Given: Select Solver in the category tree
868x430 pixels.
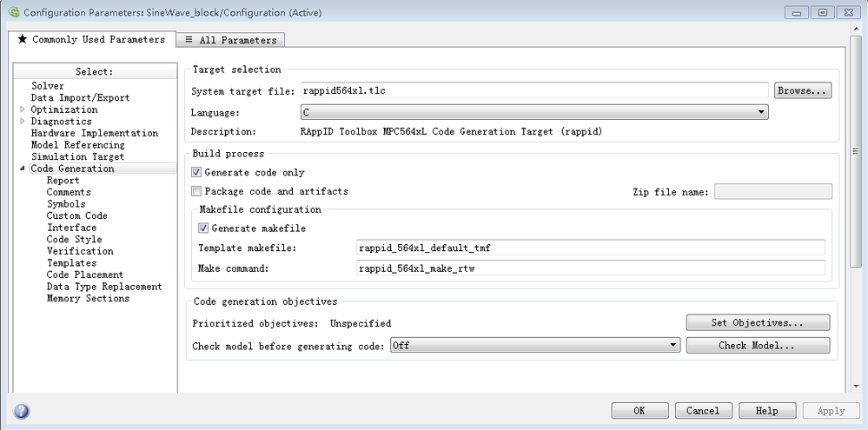Looking at the screenshot, I should point(48,86).
